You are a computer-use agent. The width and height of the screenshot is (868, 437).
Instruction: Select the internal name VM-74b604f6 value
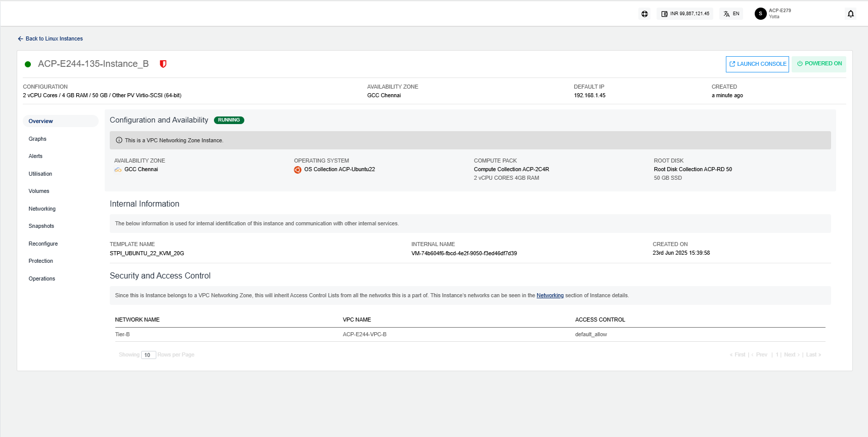(x=464, y=253)
